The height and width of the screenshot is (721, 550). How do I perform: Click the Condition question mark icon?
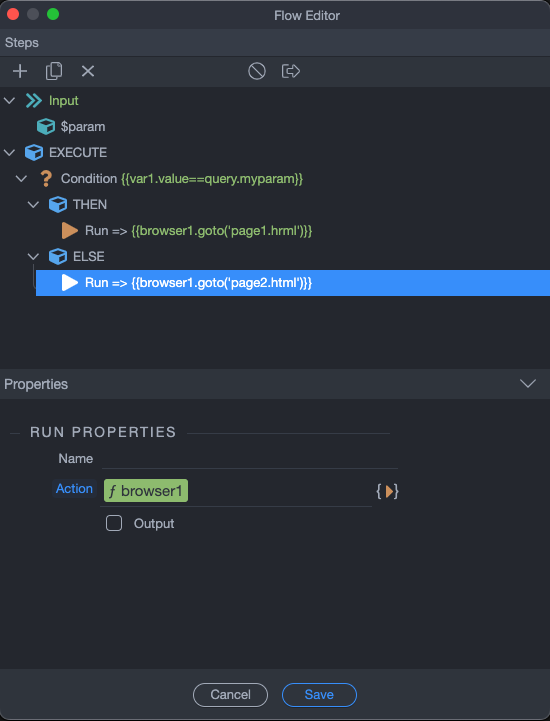[x=46, y=178]
